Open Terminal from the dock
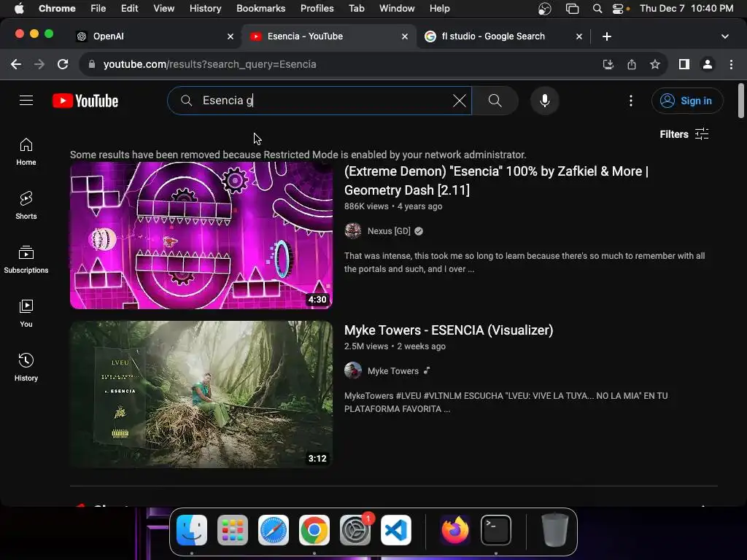 click(x=496, y=530)
